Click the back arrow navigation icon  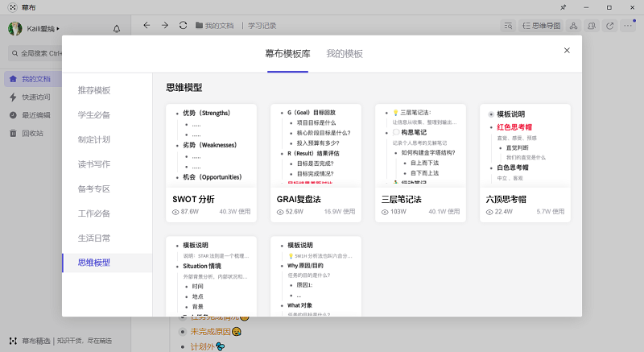click(x=147, y=26)
